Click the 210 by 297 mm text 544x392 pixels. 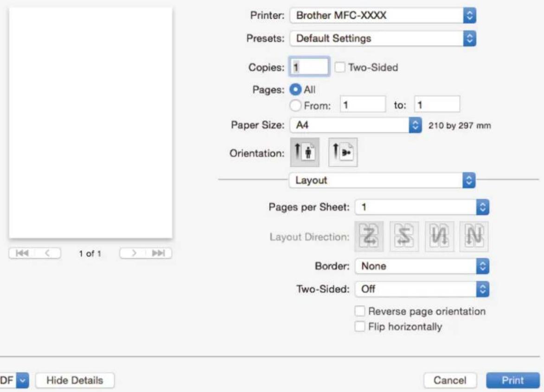[460, 126]
